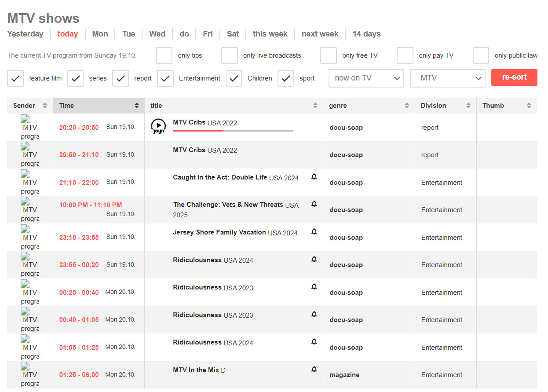548x392 pixels.
Task: Enable the only pay TV checkbox
Action: coord(405,55)
